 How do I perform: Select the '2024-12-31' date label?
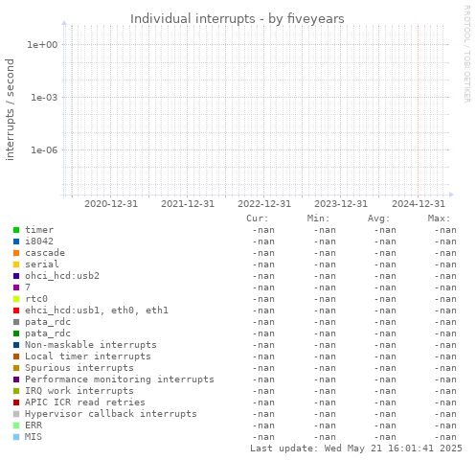(x=419, y=204)
